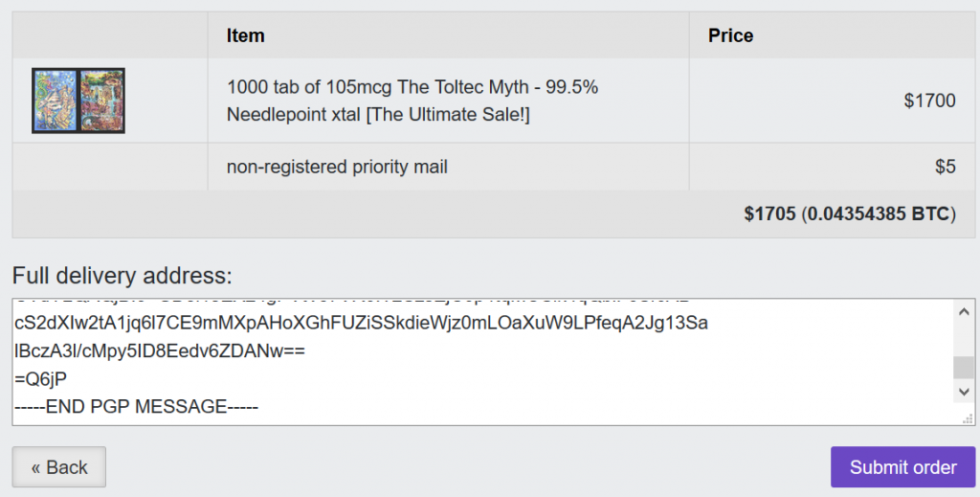980x497 pixels.
Task: Click the Submit order button
Action: [x=902, y=466]
